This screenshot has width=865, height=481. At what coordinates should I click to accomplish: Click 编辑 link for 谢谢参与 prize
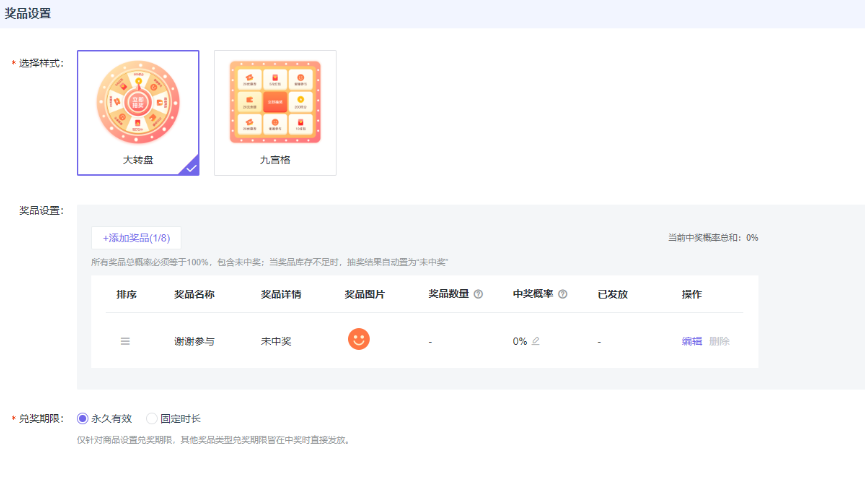tap(691, 341)
